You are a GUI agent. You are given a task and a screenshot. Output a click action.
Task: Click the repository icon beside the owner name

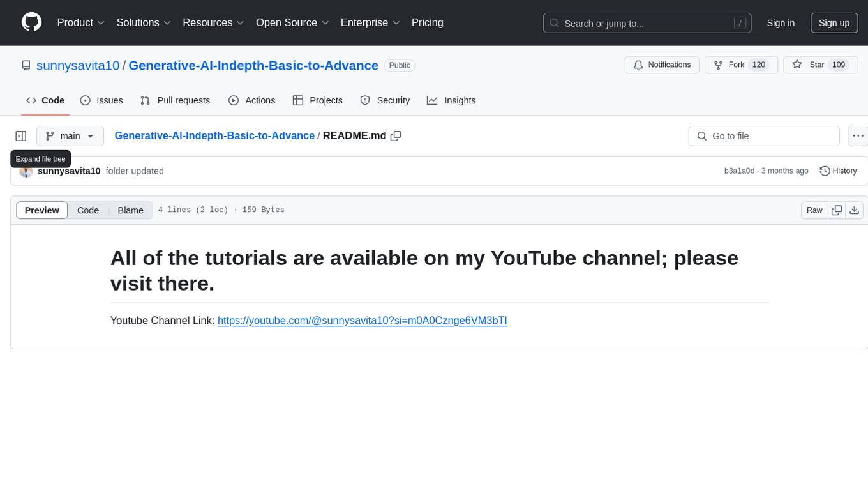pos(26,65)
